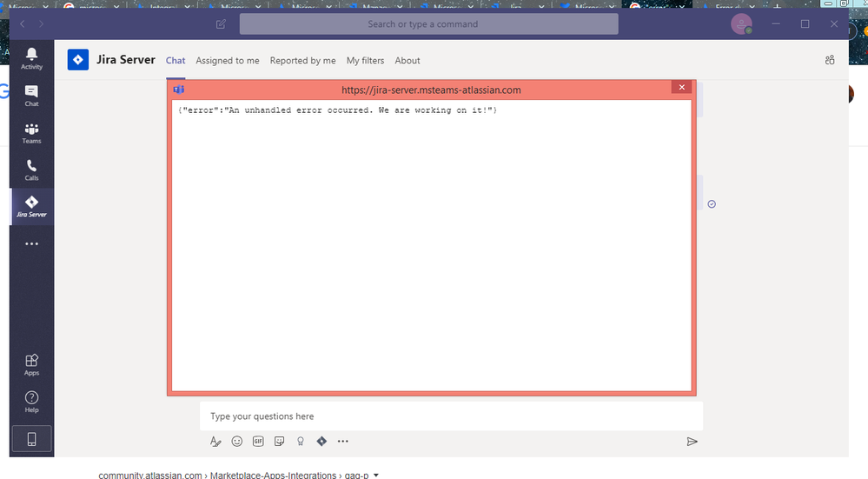Screen dimensions: 868x479
Task: Click the Jira Server app logo
Action: pos(78,60)
